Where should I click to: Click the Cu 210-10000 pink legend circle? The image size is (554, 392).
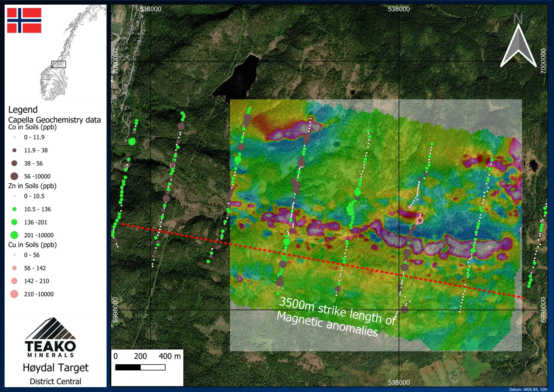(14, 294)
